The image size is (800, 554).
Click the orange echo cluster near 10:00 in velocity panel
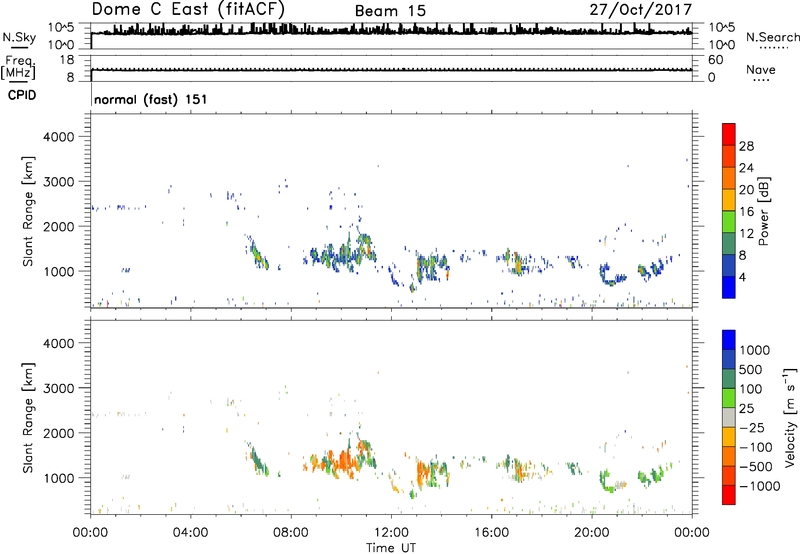[x=342, y=461]
